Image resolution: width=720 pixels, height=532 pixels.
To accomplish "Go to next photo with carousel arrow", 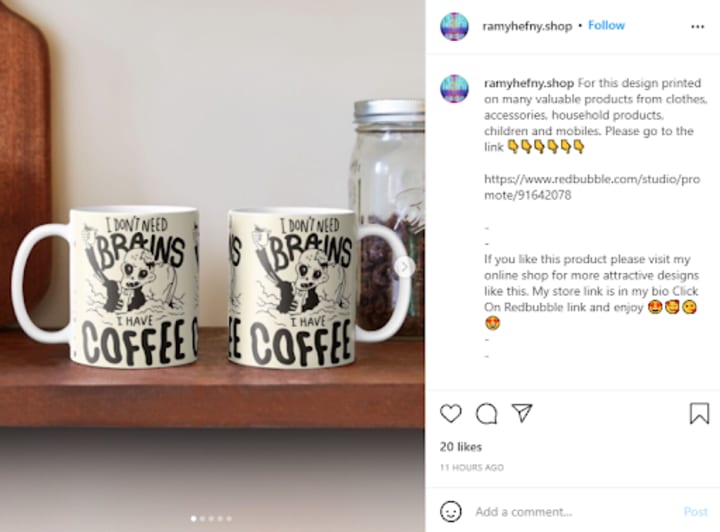I will point(404,266).
